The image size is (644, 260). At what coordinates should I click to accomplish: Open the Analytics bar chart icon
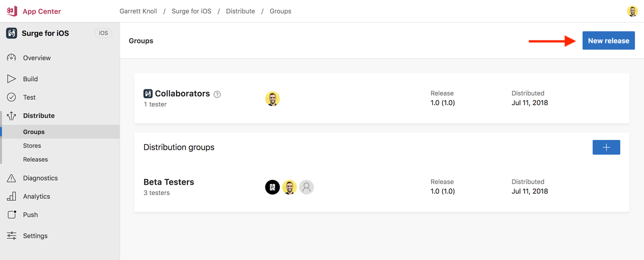11,197
